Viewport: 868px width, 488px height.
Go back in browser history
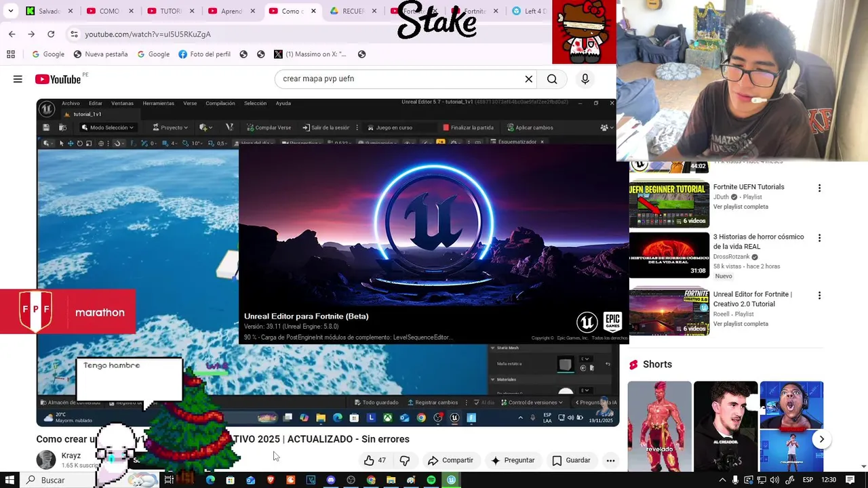pyautogui.click(x=12, y=34)
